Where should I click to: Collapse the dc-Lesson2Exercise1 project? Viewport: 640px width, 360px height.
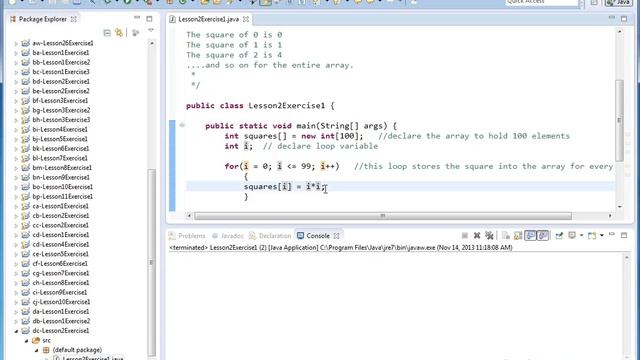(16, 331)
